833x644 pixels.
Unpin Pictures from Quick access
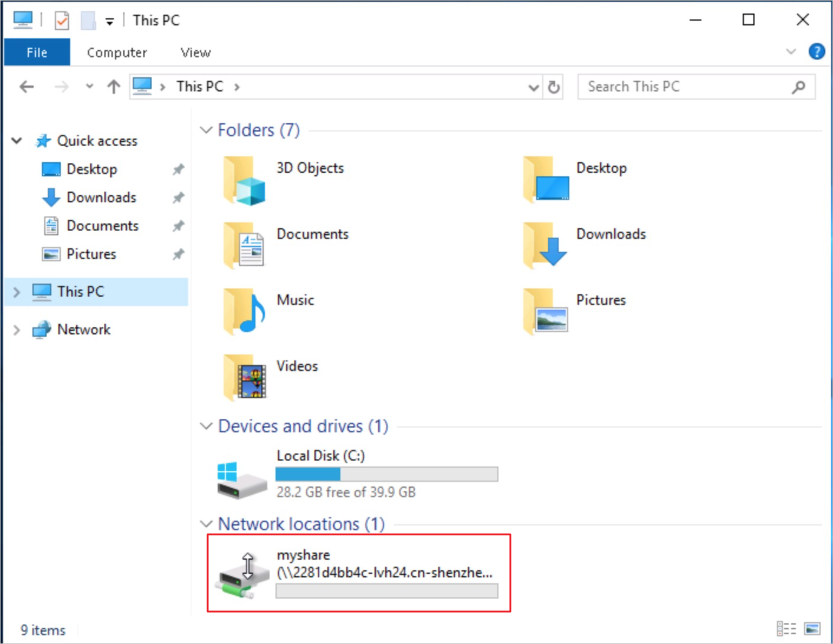[x=178, y=254]
